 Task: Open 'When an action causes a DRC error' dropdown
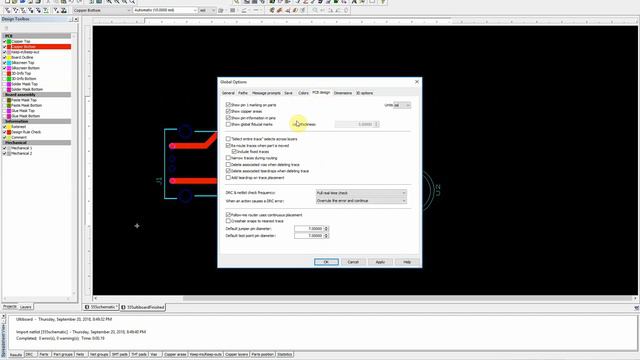(361, 201)
